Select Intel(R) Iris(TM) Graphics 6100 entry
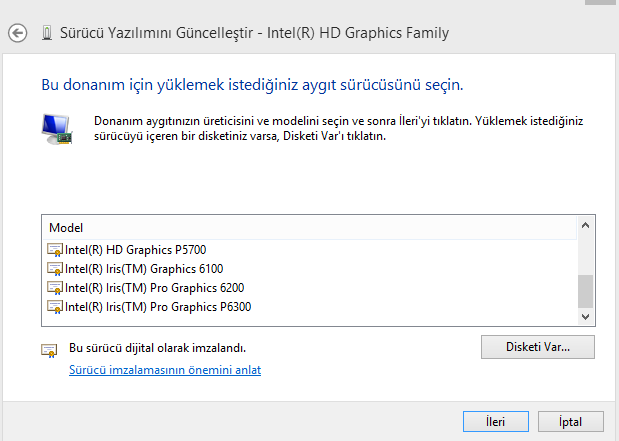The image size is (619, 441). 144,268
